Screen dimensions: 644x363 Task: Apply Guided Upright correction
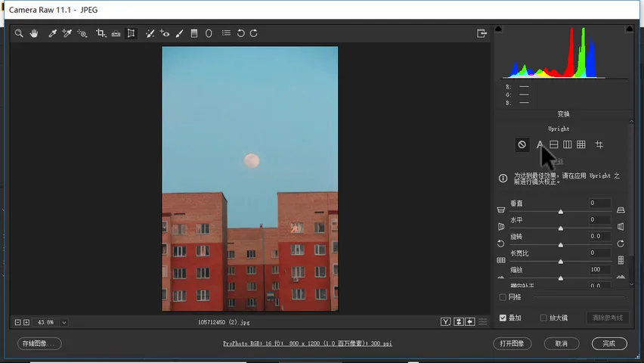pyautogui.click(x=599, y=144)
